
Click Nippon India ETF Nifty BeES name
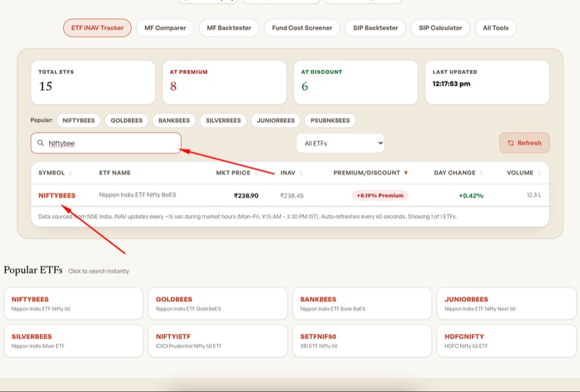138,194
